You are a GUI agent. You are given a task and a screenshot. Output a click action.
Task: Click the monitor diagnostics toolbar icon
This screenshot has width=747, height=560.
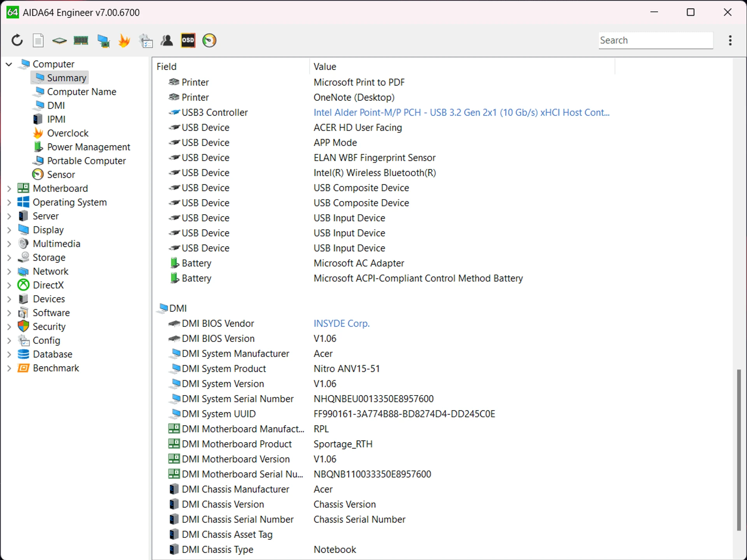pos(103,41)
